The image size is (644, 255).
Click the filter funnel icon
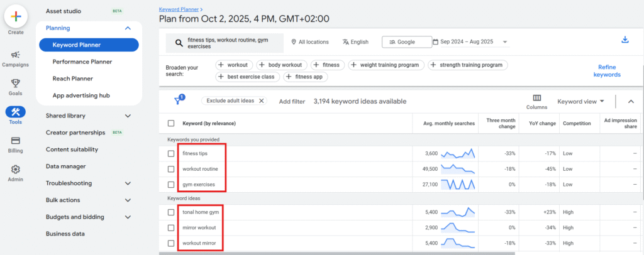point(179,100)
